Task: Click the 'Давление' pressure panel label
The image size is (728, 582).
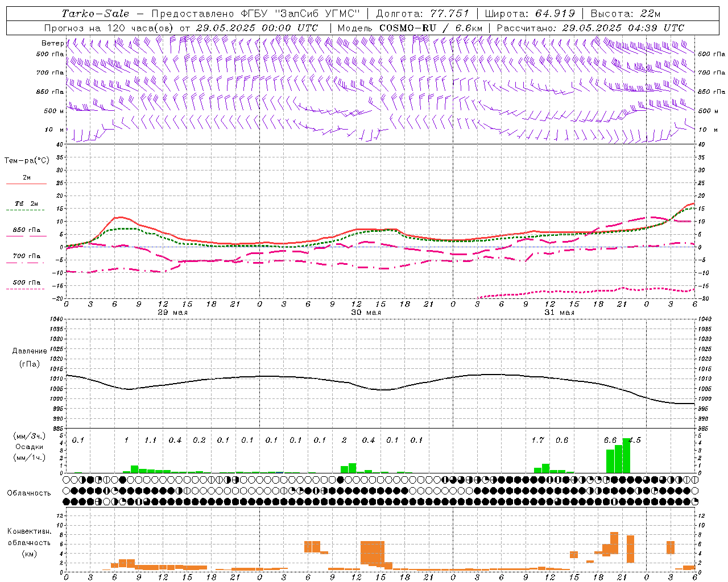Action: click(x=30, y=351)
